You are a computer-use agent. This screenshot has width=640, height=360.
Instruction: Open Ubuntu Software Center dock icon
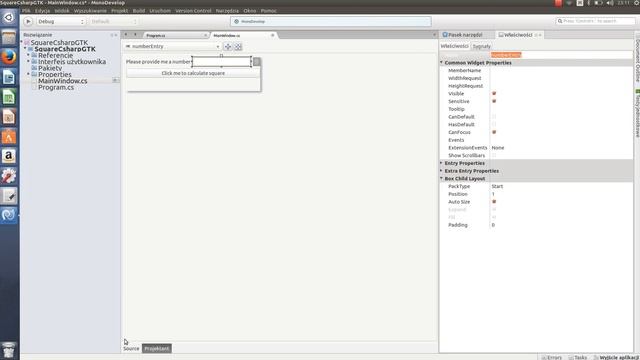pyautogui.click(x=9, y=136)
